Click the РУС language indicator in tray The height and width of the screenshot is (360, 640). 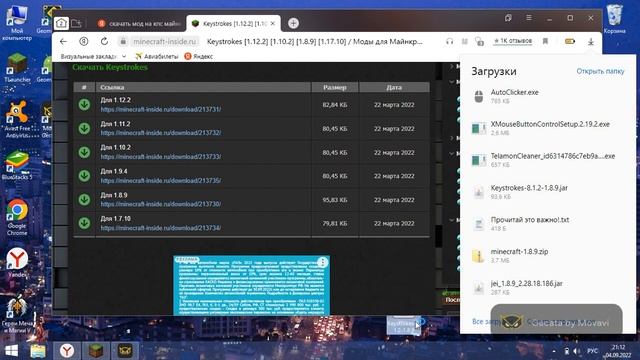(x=592, y=351)
